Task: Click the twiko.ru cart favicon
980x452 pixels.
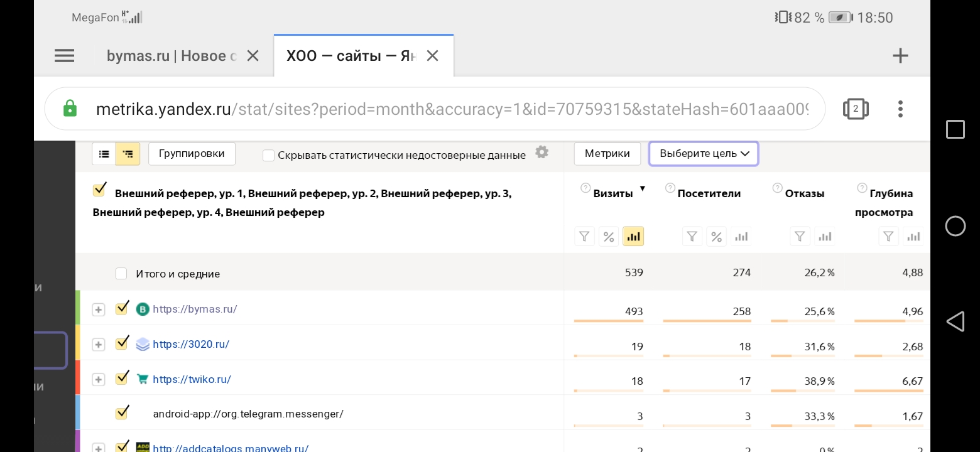Action: click(143, 379)
